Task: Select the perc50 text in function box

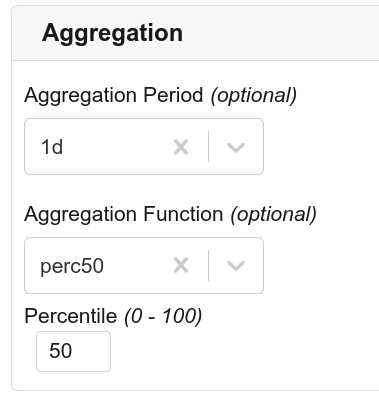Action: pos(72,266)
